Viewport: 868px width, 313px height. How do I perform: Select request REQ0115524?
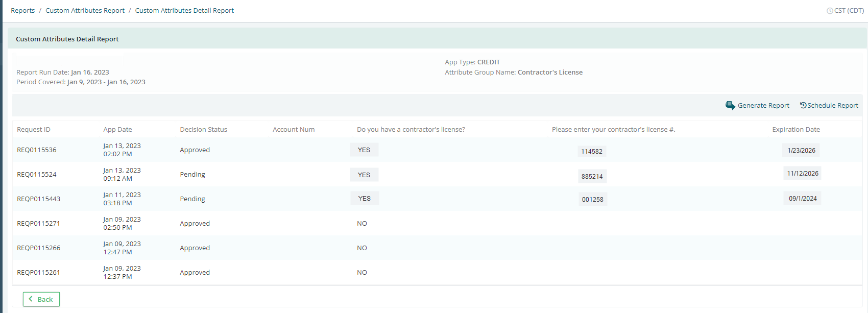click(37, 174)
